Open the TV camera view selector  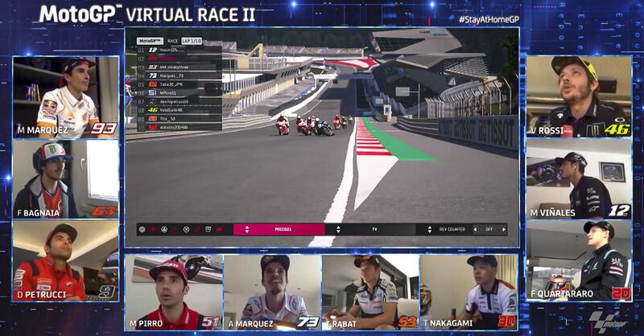click(x=374, y=229)
